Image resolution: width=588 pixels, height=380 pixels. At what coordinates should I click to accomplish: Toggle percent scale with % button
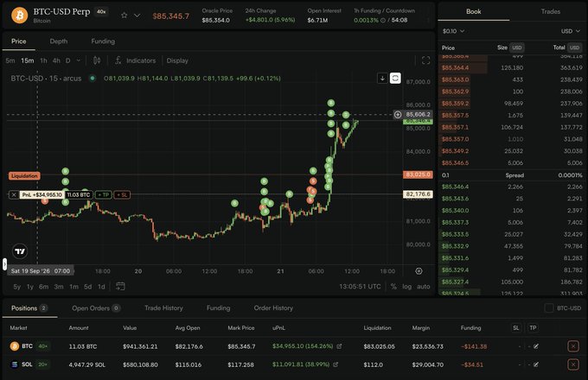pyautogui.click(x=393, y=287)
